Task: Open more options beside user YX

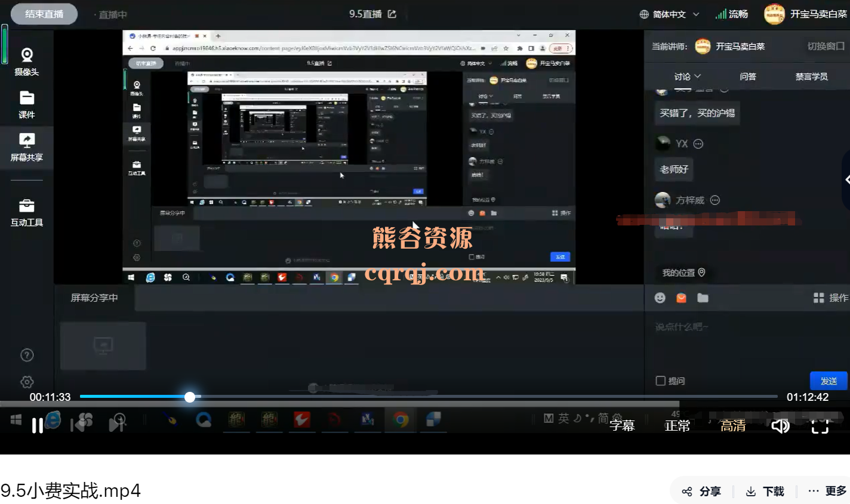Action: 698,144
